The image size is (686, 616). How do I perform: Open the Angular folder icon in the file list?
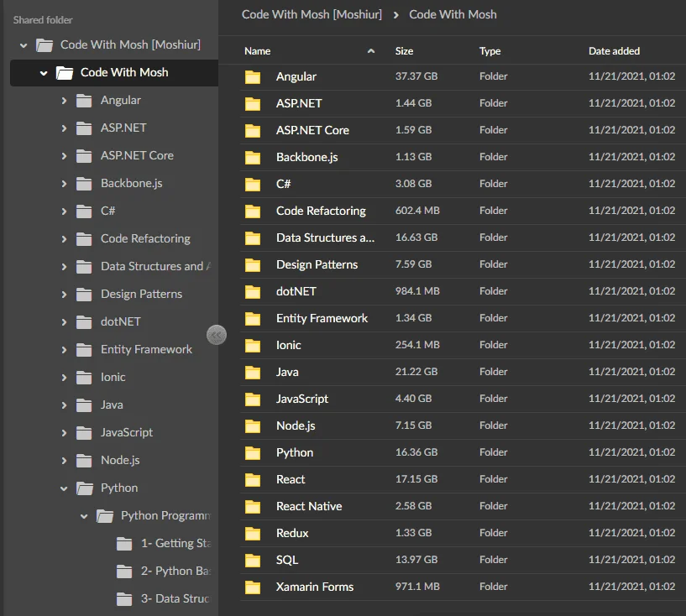point(253,77)
